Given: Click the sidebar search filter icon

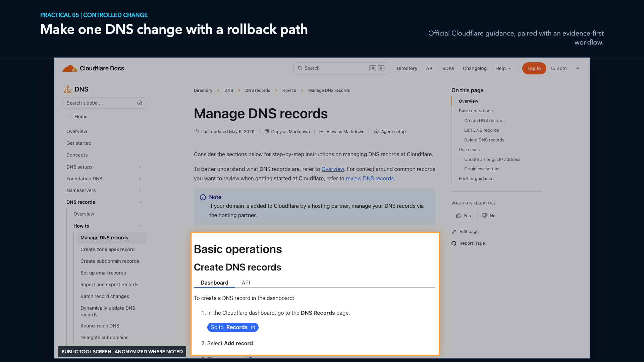Looking at the screenshot, I should click(140, 103).
